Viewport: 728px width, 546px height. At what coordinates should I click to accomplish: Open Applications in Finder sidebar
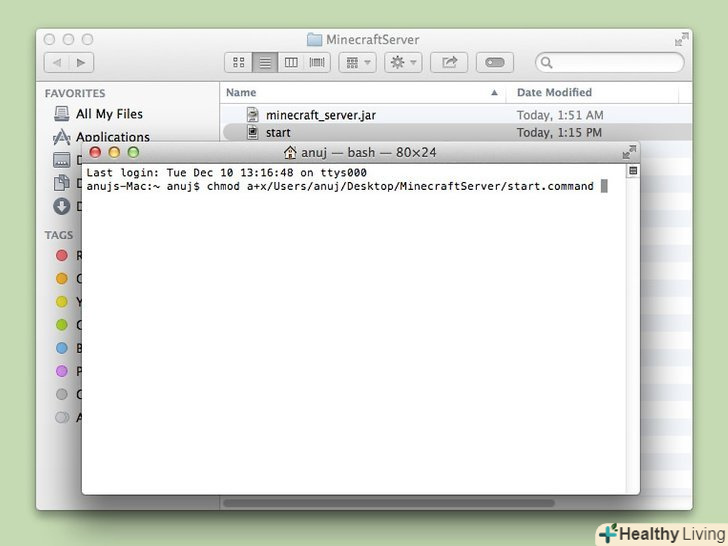(x=113, y=137)
